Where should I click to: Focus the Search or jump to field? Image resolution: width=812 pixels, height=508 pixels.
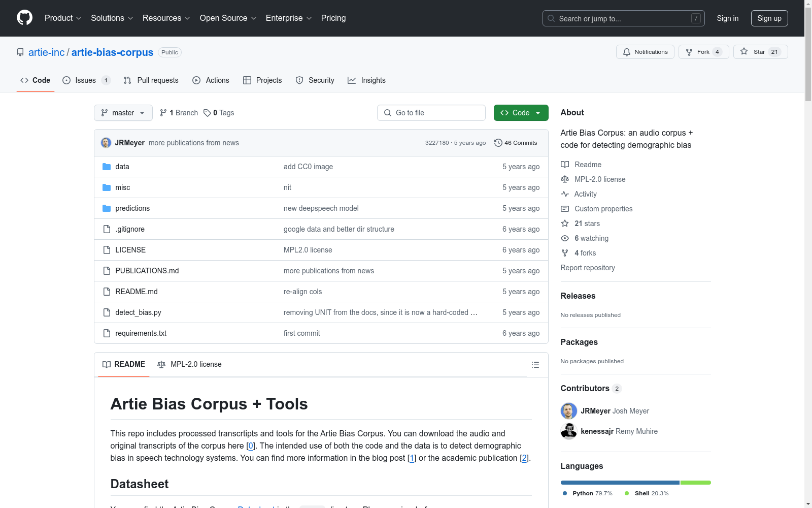point(624,18)
